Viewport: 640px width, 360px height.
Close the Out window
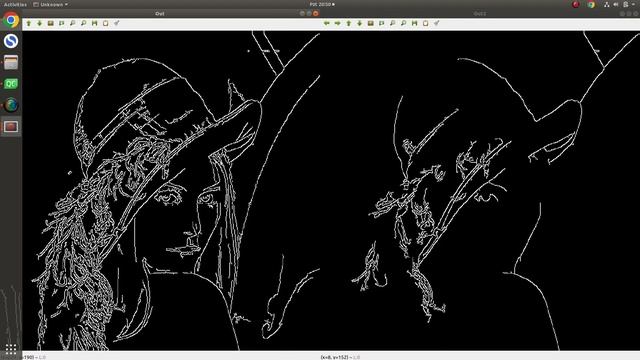(316, 13)
